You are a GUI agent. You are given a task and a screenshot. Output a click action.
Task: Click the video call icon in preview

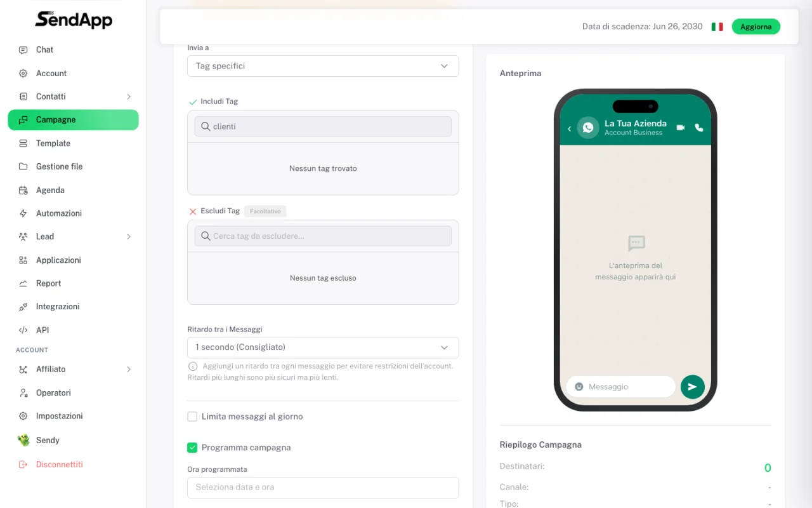[681, 128]
